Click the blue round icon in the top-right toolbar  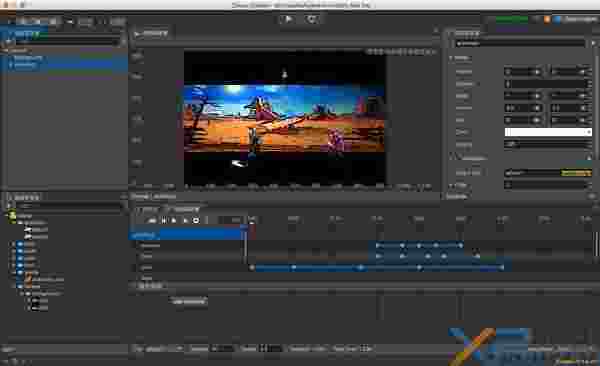557,20
